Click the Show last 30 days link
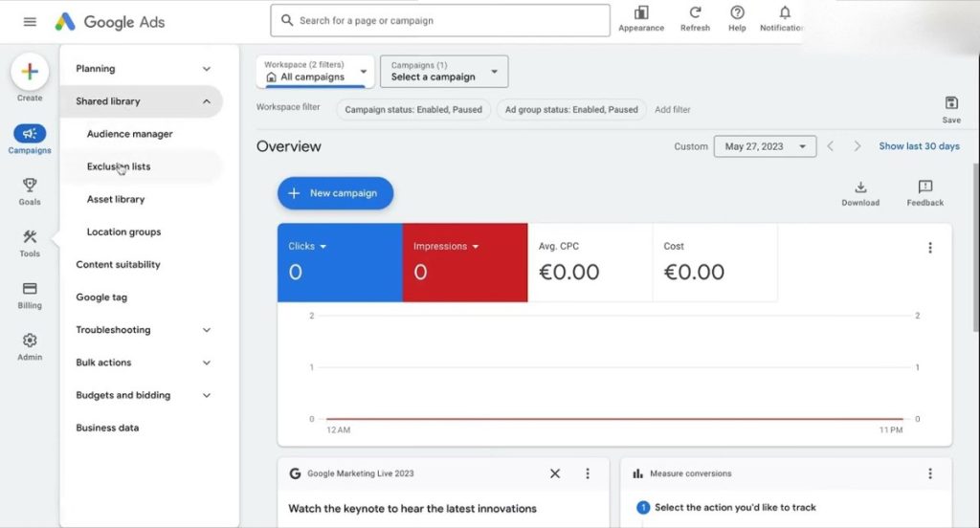980x528 pixels. click(x=919, y=146)
